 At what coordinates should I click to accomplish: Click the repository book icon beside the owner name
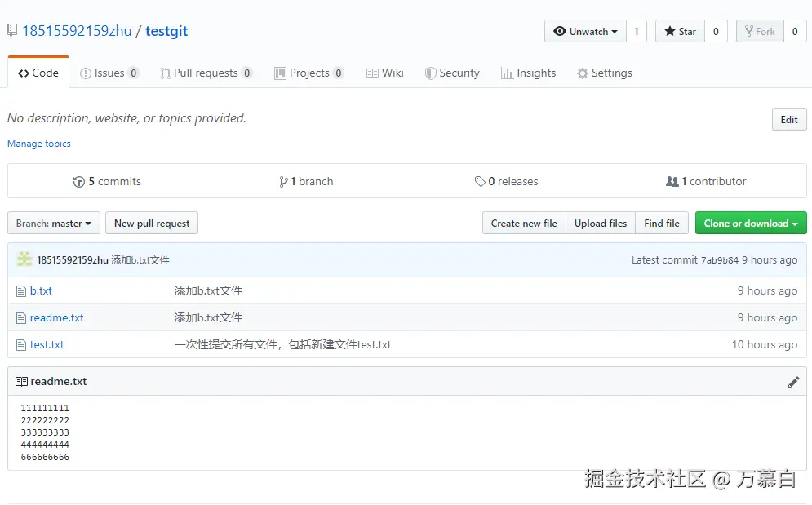click(x=12, y=30)
